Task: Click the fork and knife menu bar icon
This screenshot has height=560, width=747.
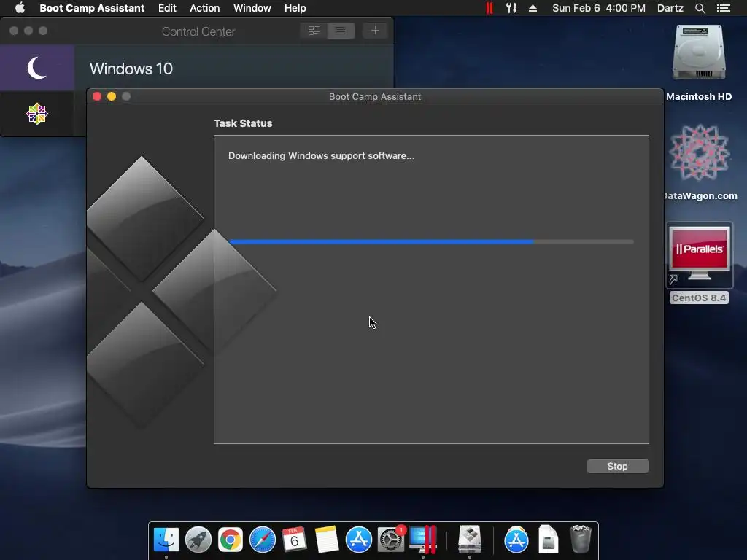Action: click(x=511, y=8)
